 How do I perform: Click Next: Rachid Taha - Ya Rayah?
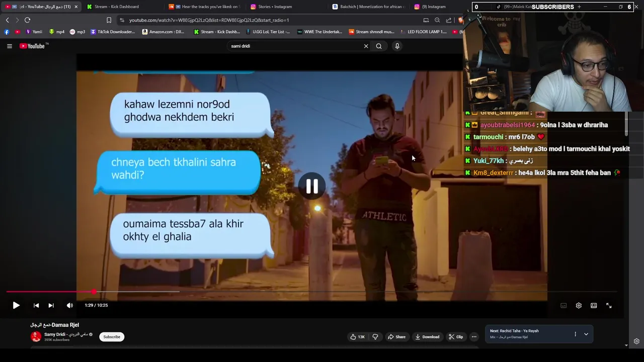tap(514, 331)
